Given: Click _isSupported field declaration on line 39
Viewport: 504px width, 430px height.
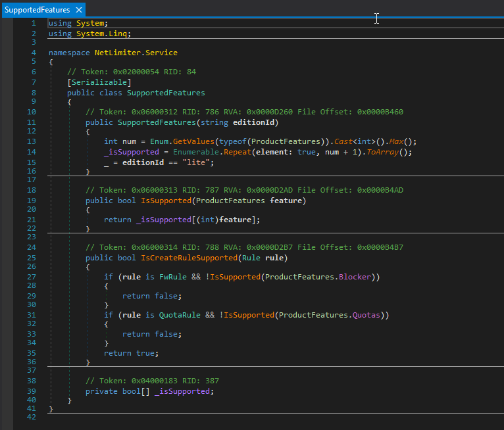Looking at the screenshot, I should coord(182,391).
